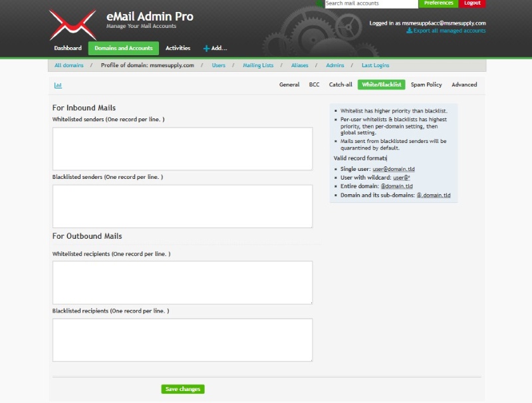Click the Blacklisted recipients text area
532x403 pixels.
pos(182,340)
